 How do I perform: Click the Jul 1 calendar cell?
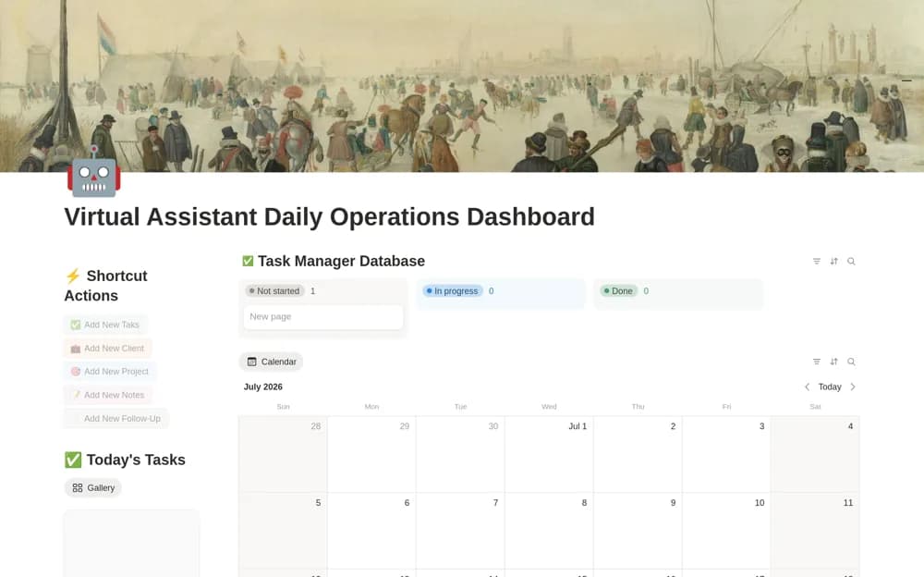pyautogui.click(x=549, y=454)
